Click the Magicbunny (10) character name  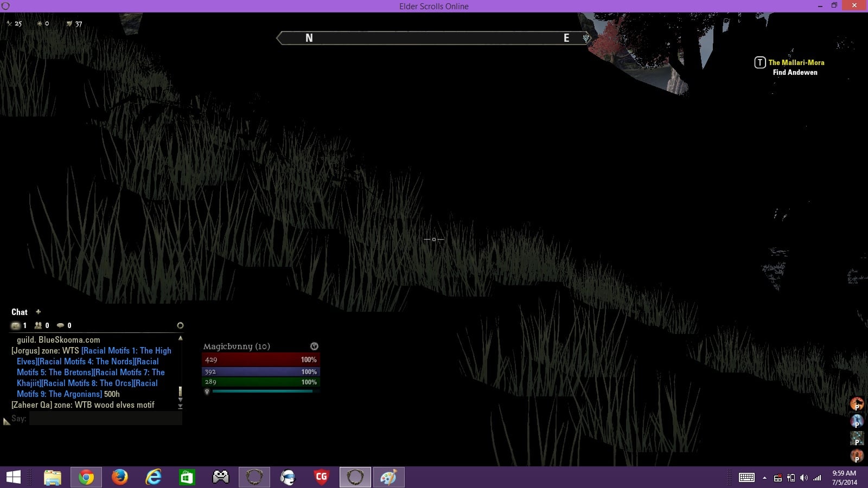point(237,346)
